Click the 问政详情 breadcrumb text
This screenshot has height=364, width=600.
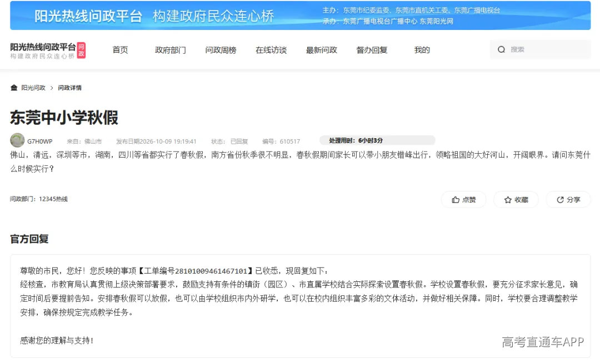click(69, 88)
